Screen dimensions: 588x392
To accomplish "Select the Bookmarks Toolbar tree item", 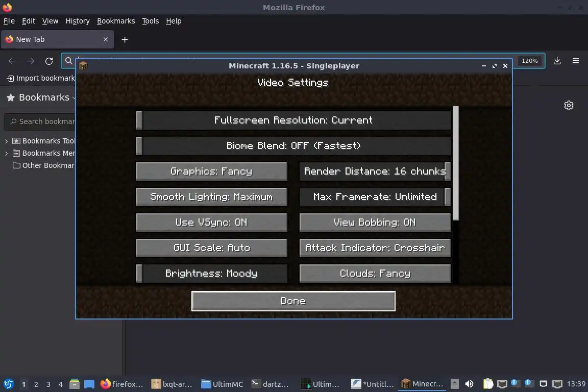I will (43, 141).
